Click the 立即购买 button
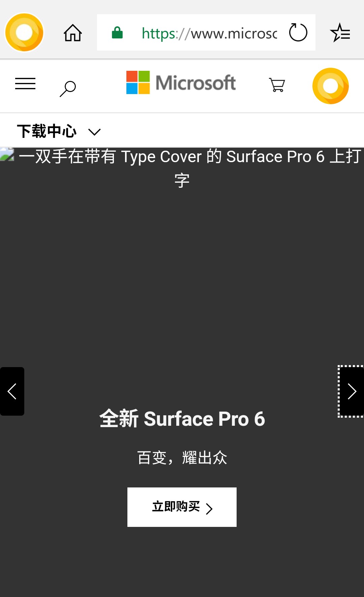 pos(182,507)
